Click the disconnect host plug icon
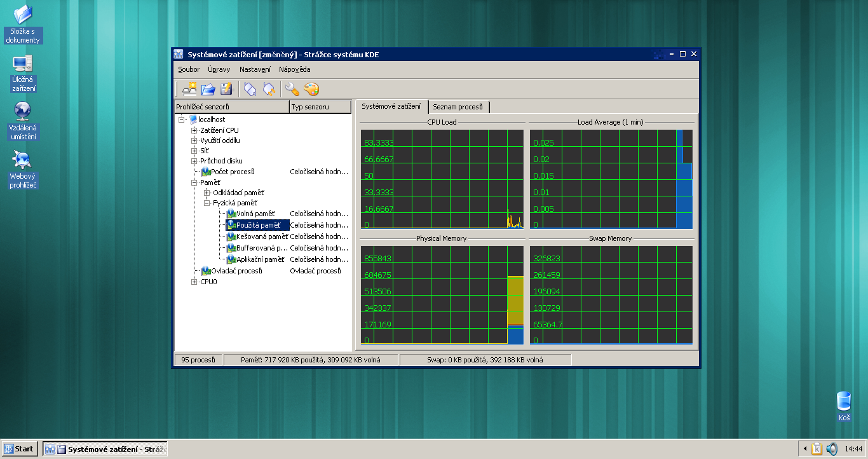 click(269, 90)
